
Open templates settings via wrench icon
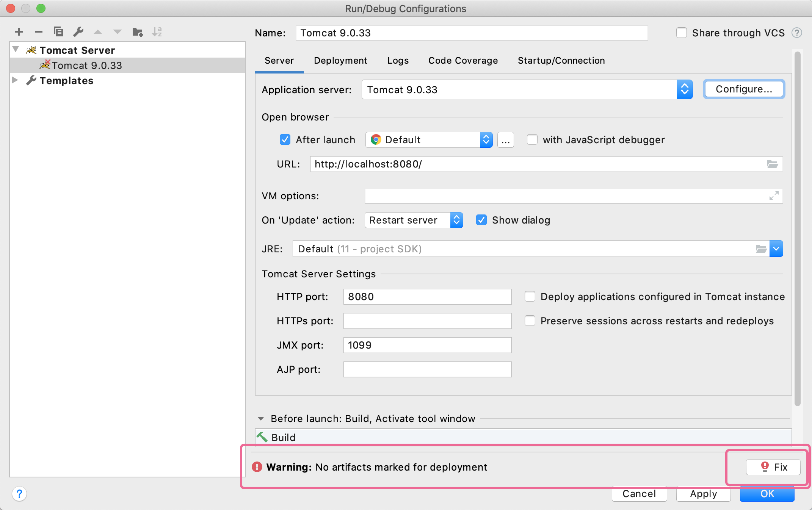(x=78, y=32)
